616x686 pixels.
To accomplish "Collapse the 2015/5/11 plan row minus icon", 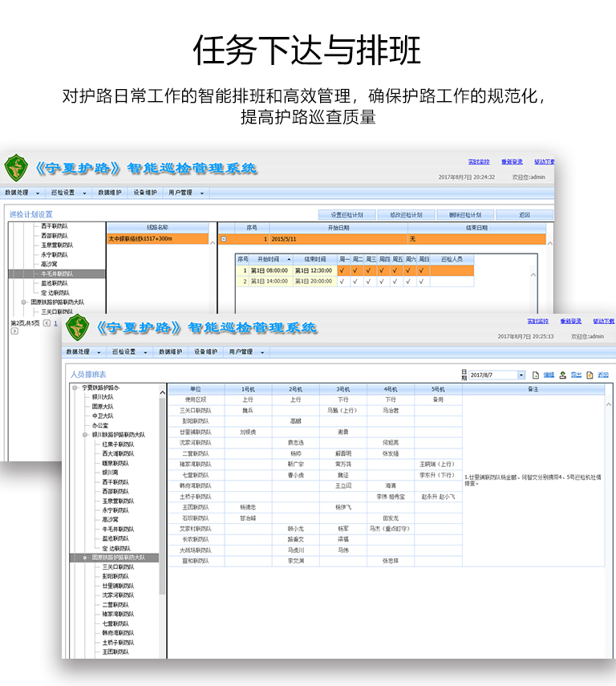I will coord(224,239).
